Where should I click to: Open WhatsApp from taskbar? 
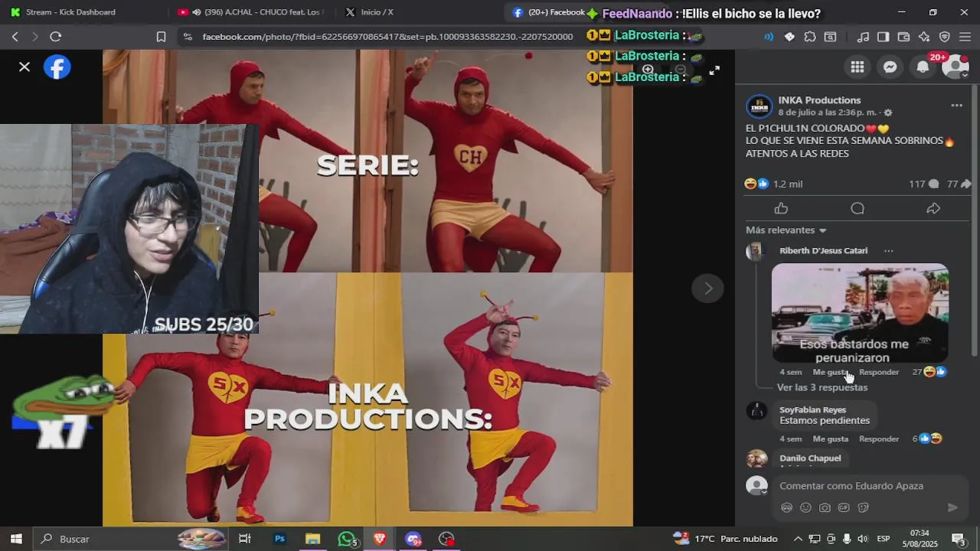(x=347, y=539)
